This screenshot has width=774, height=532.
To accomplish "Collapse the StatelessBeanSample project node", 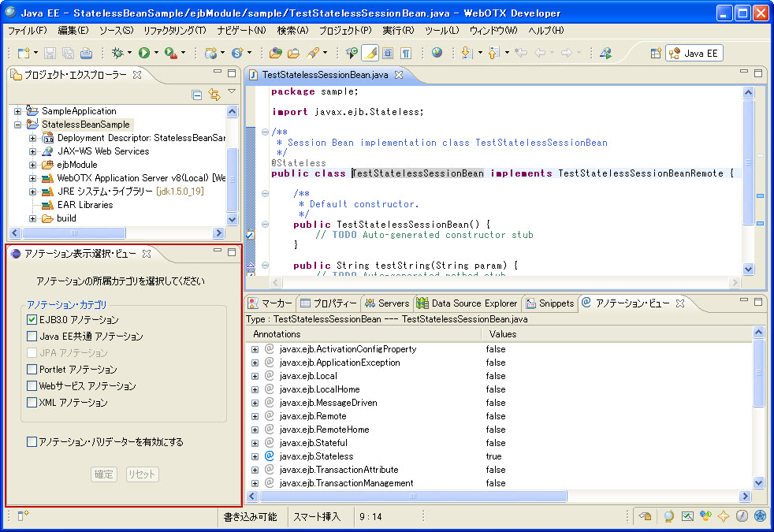I will (x=17, y=125).
